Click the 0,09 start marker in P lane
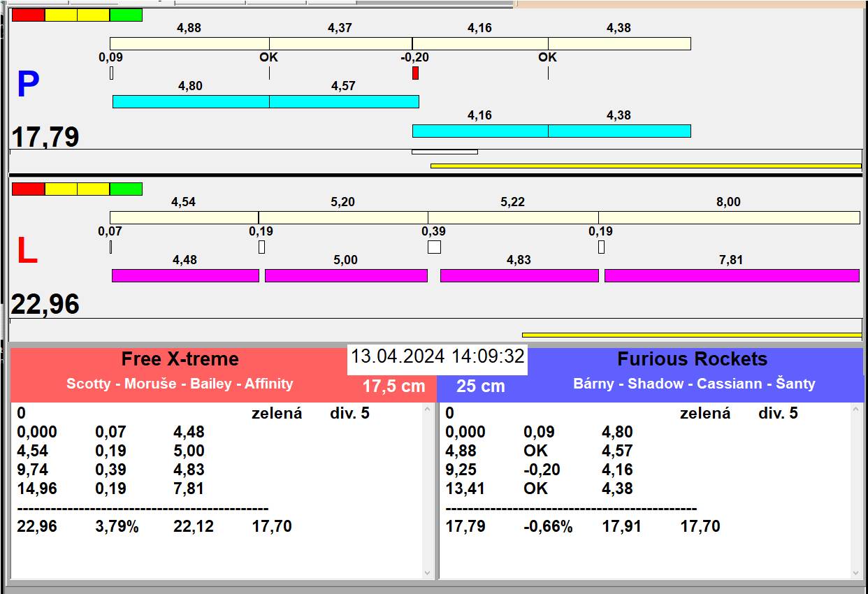 [x=111, y=73]
